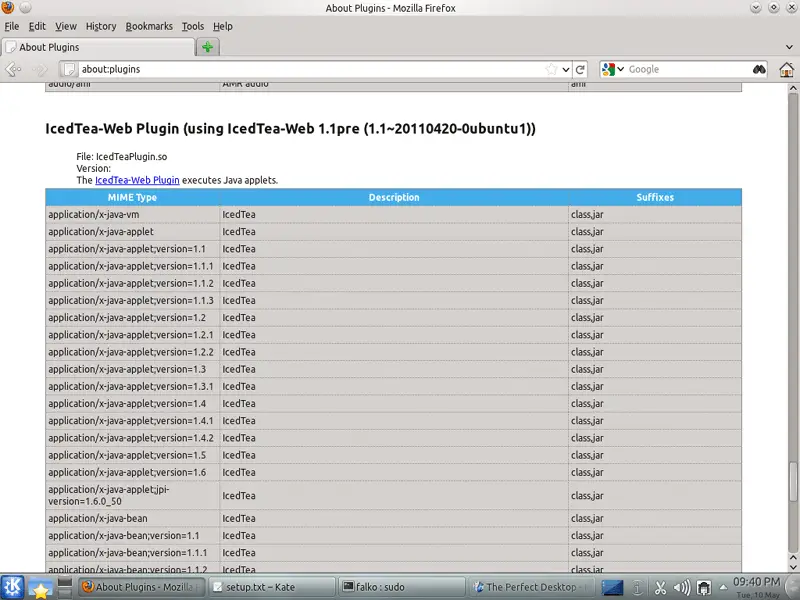Click the page scrollbar up arrow
The height and width of the screenshot is (600, 800).
coord(793,88)
